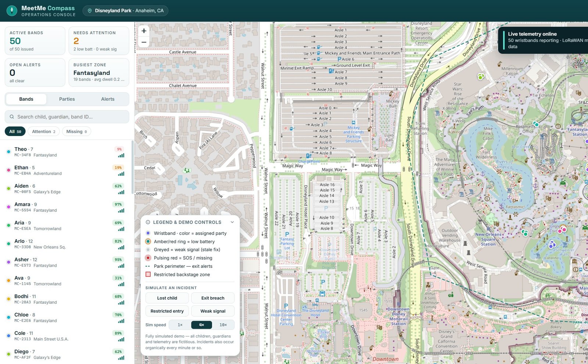Click the Greyed weak signal legend swatch
588x364 pixels.
pyautogui.click(x=148, y=250)
